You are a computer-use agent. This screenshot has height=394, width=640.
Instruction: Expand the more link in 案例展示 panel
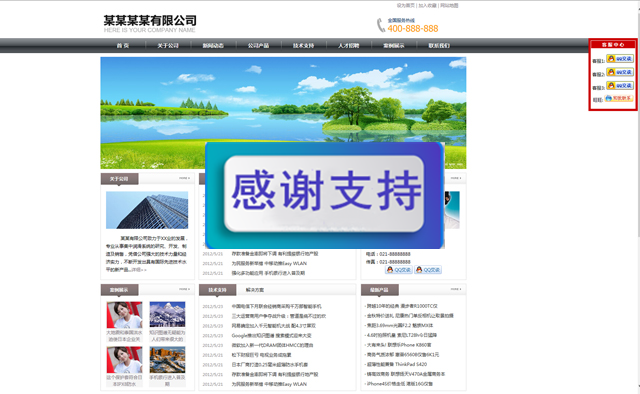[x=184, y=289]
